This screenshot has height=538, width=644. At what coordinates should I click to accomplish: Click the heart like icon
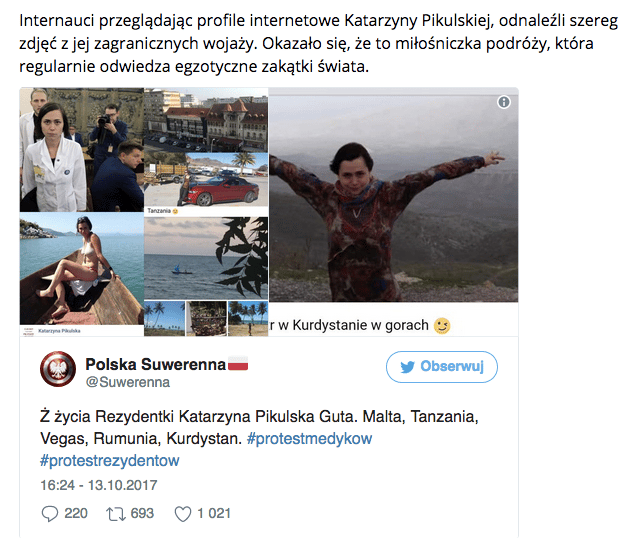coord(183,514)
